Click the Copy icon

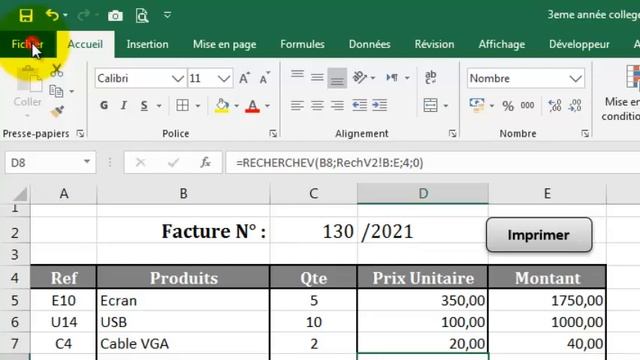point(56,91)
